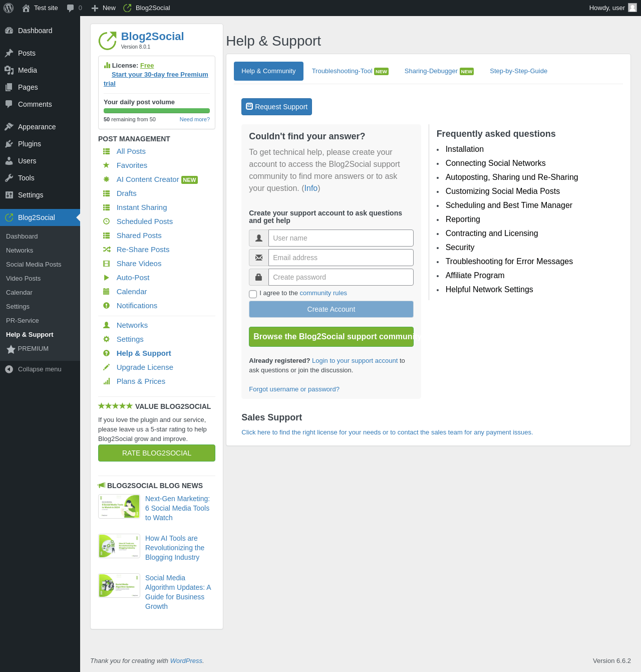Tick the community rules agreement checkbox

[253, 294]
